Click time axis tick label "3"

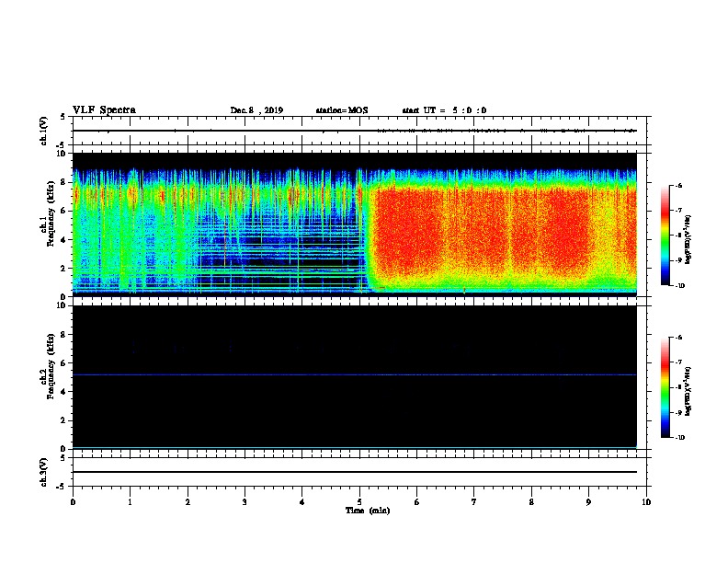pos(245,502)
